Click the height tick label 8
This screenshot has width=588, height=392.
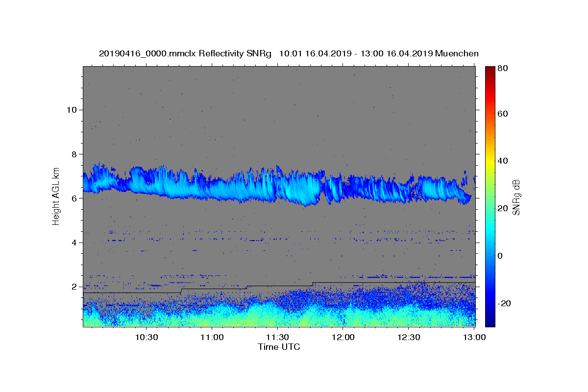[74, 154]
